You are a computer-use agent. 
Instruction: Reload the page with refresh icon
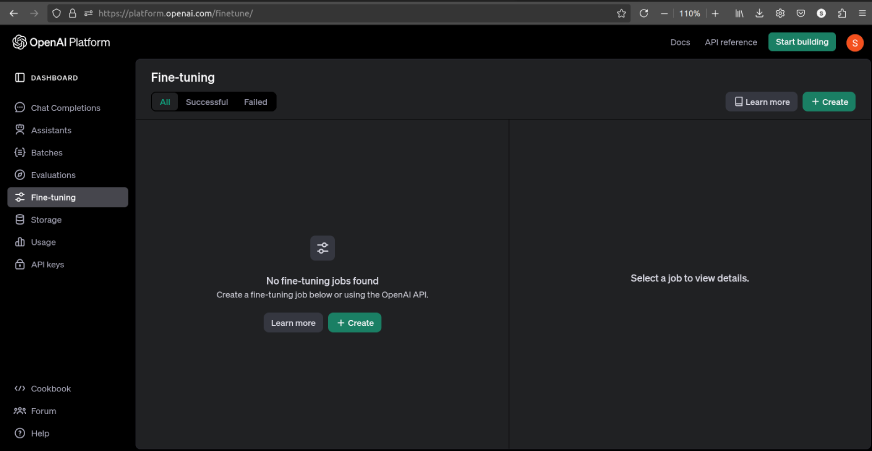click(x=644, y=13)
